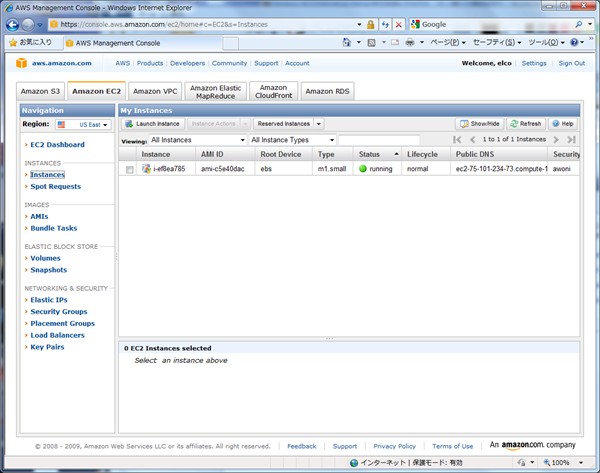Click the US flag icon in Region selector
This screenshot has height=473, width=600.
click(61, 125)
